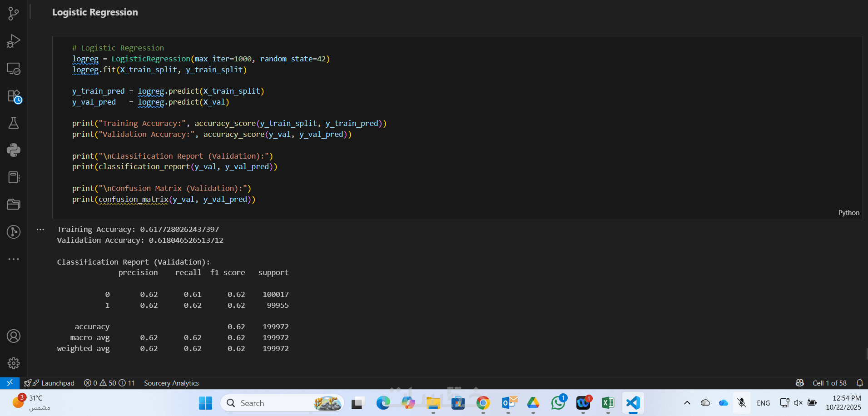Show additional activity bar views
Image resolution: width=868 pixels, height=416 pixels.
pyautogui.click(x=14, y=259)
